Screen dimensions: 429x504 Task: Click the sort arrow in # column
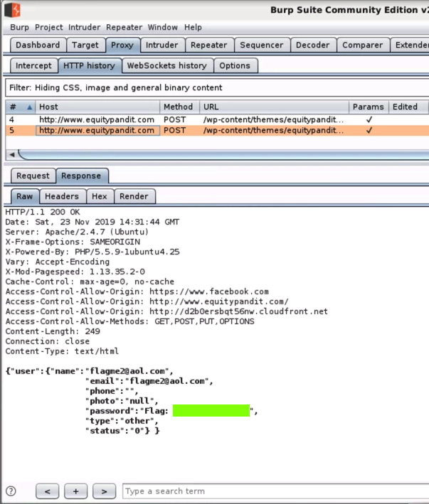coord(29,107)
